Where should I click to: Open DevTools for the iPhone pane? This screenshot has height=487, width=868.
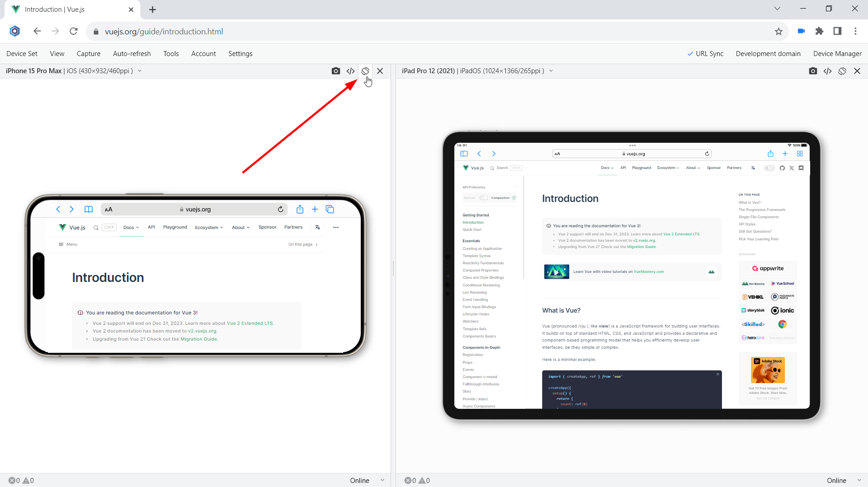click(350, 71)
